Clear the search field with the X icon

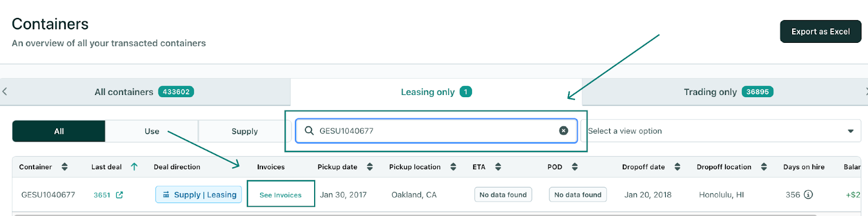tap(564, 131)
